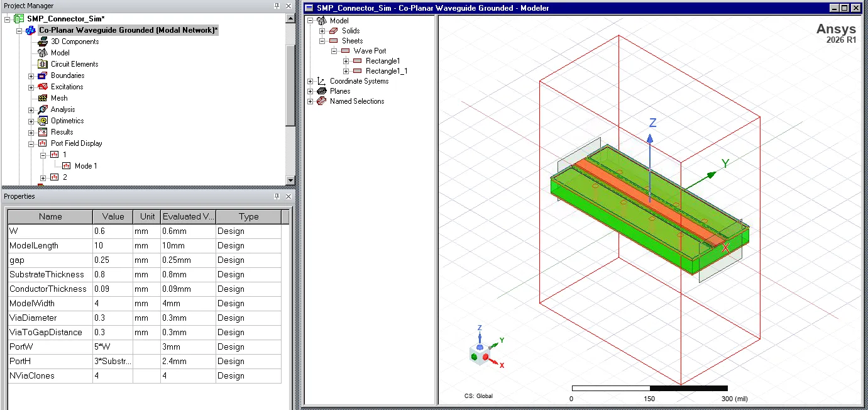Click the Solids icon in modeler tree
The width and height of the screenshot is (868, 410).
[x=334, y=31]
